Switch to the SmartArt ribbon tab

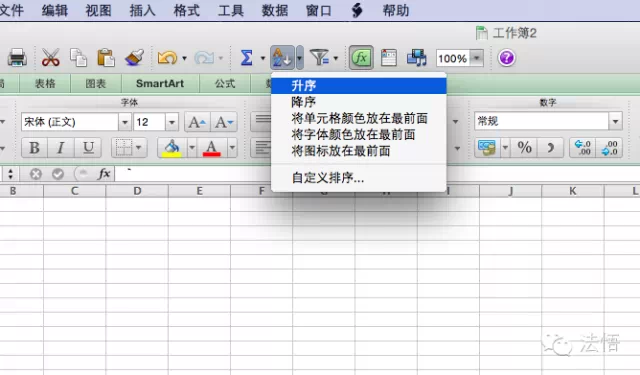160,84
